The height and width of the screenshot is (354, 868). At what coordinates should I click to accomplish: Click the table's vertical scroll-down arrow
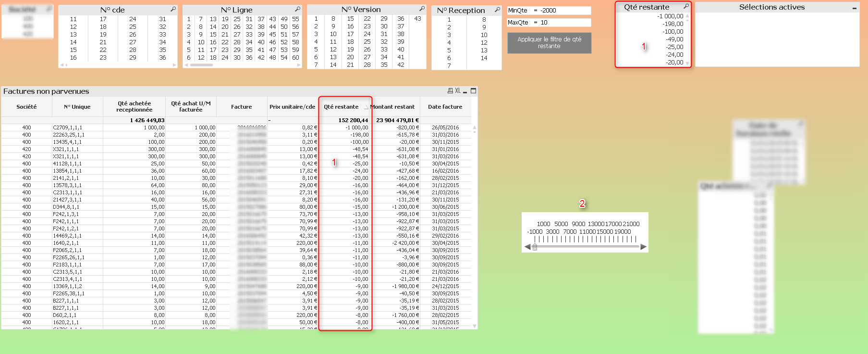475,326
